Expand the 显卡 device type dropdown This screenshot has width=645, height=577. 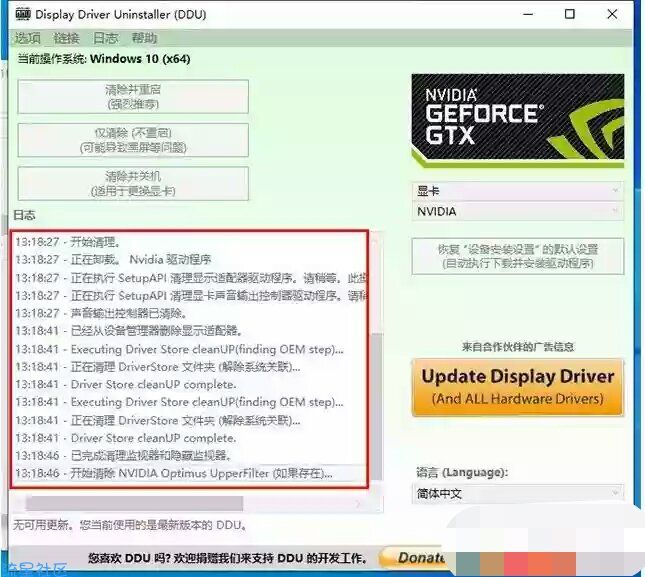pyautogui.click(x=517, y=191)
